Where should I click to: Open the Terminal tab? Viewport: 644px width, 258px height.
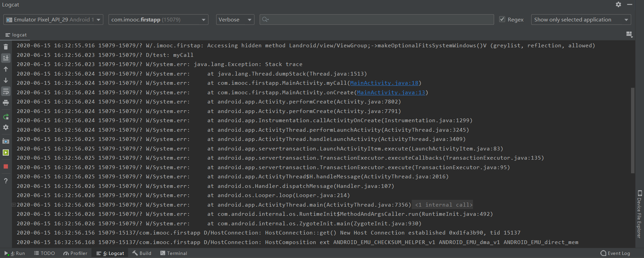point(174,253)
